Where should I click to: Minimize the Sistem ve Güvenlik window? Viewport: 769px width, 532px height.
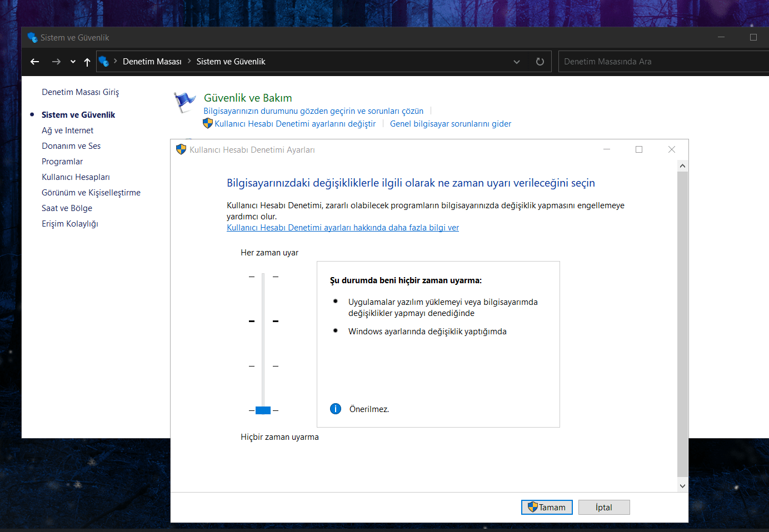[x=721, y=37]
